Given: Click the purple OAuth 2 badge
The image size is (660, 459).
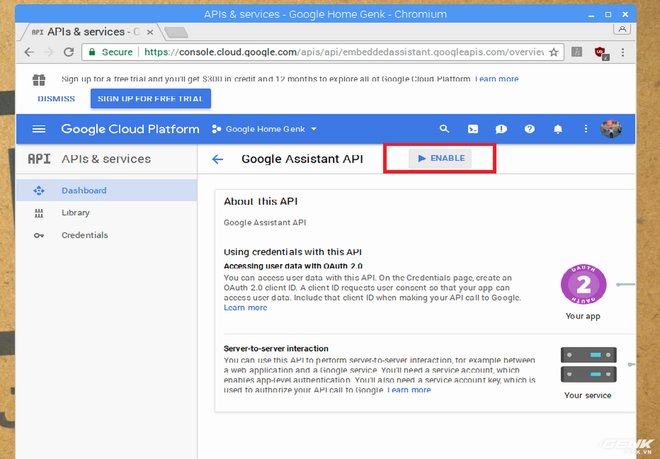Looking at the screenshot, I should coord(584,285).
